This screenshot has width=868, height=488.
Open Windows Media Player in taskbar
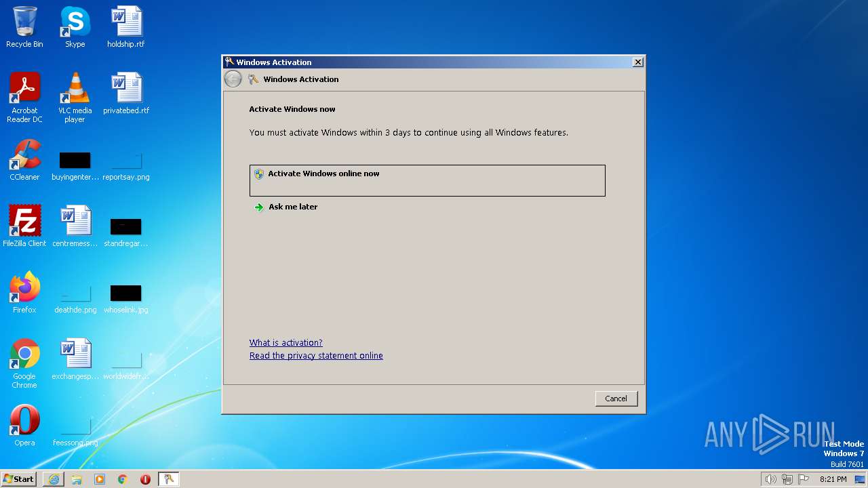100,479
